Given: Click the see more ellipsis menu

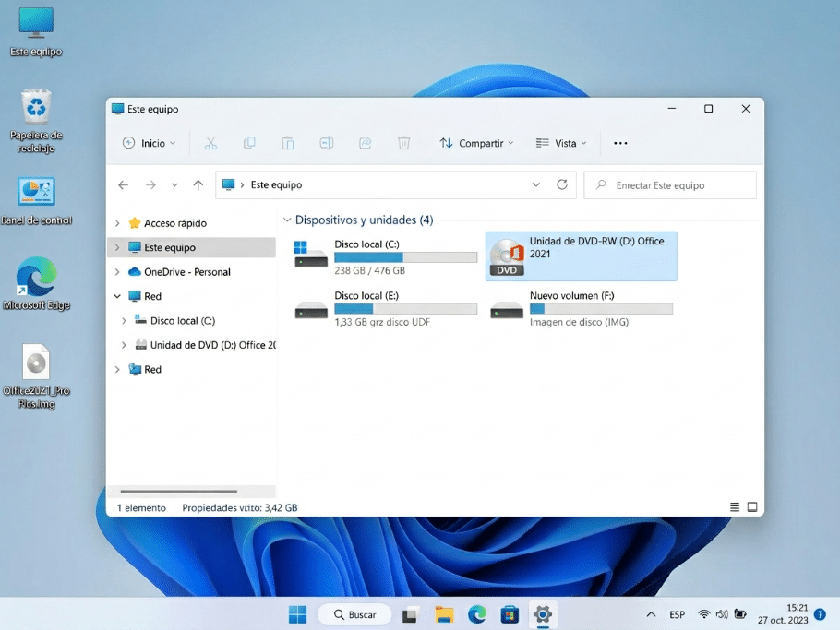Looking at the screenshot, I should coord(620,143).
